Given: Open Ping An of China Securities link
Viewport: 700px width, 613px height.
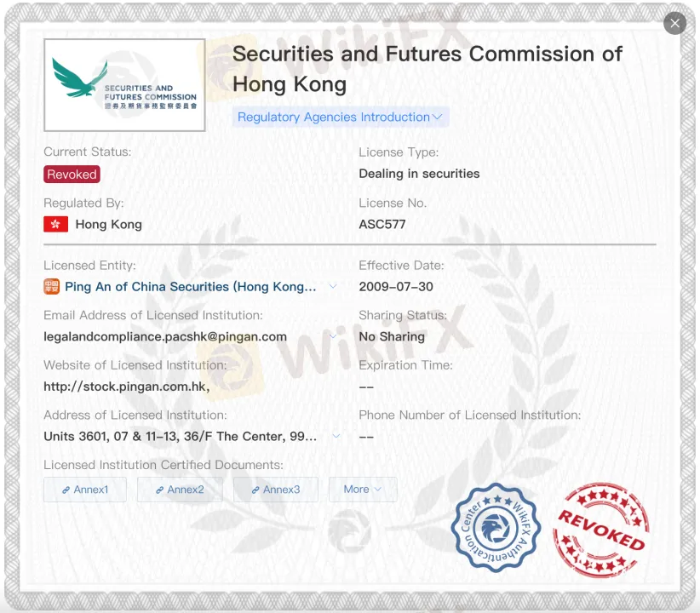Looking at the screenshot, I should point(191,287).
